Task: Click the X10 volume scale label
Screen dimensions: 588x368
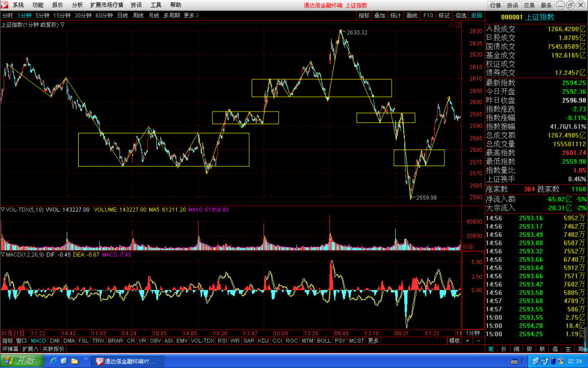Action: 467,247
